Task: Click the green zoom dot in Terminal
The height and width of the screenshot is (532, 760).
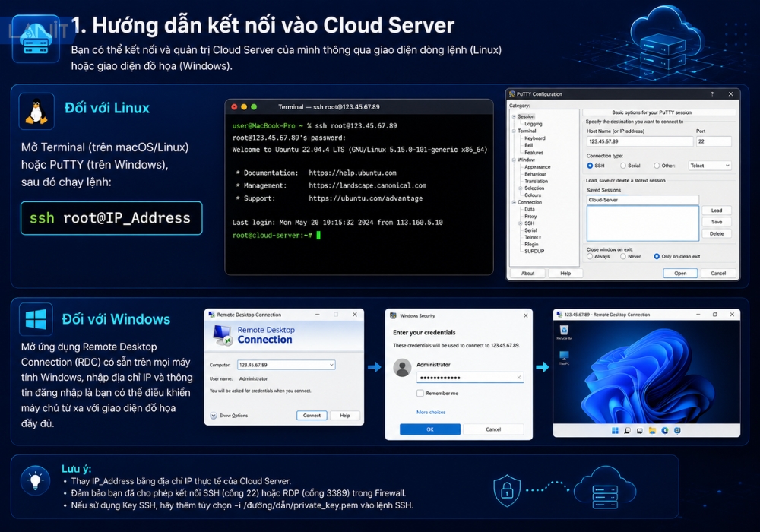Action: tap(254, 107)
